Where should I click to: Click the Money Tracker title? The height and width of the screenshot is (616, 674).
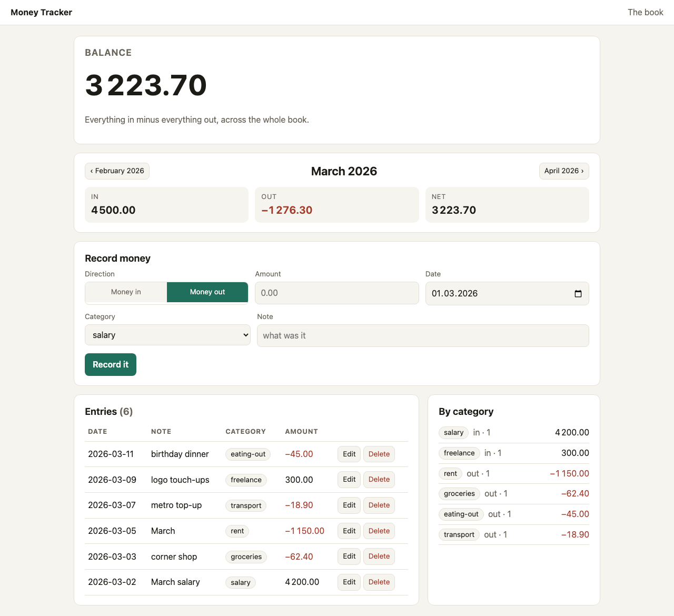tap(41, 12)
